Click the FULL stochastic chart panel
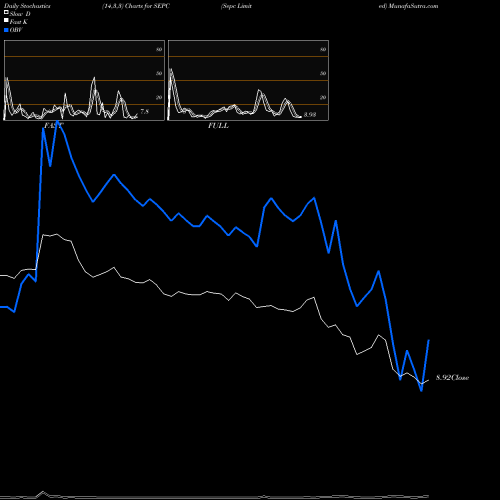This screenshot has width=500, height=500. tap(248, 80)
